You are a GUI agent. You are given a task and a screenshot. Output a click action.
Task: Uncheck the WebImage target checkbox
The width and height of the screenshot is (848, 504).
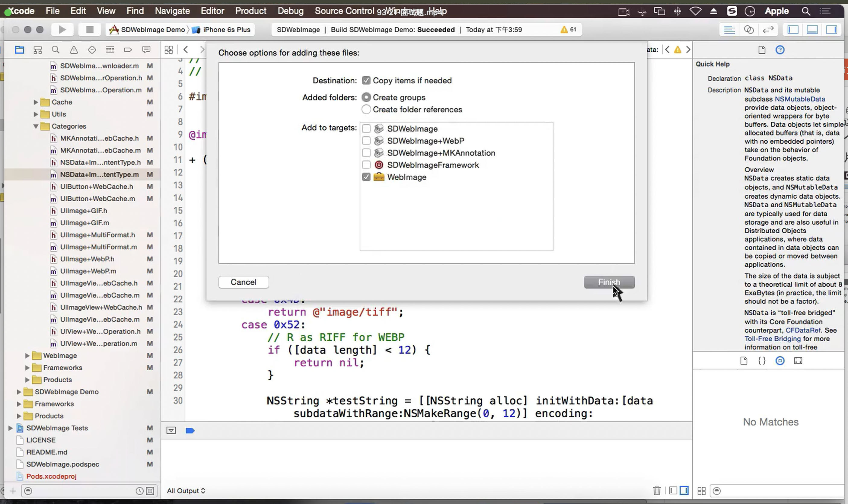(366, 177)
